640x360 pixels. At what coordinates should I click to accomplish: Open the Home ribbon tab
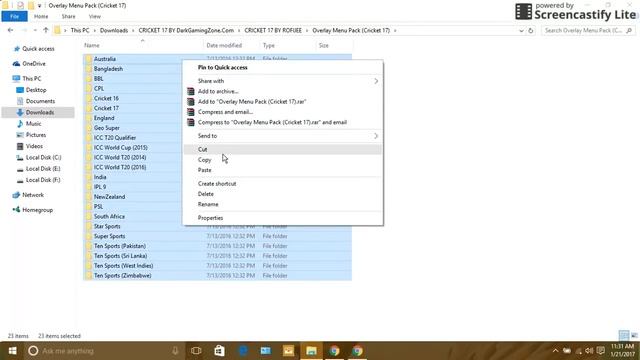click(41, 16)
